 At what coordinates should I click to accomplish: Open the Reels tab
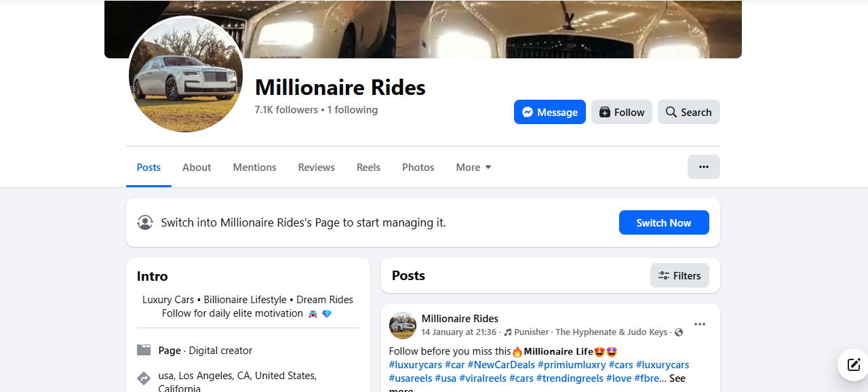(368, 168)
